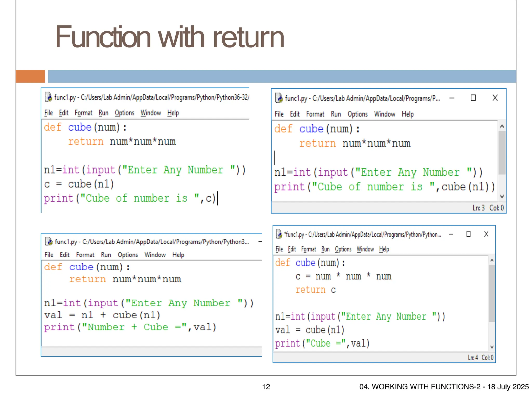Open Edit menu in top-left IDLE window
Image resolution: width=532 pixels, height=399 pixels.
[64, 113]
